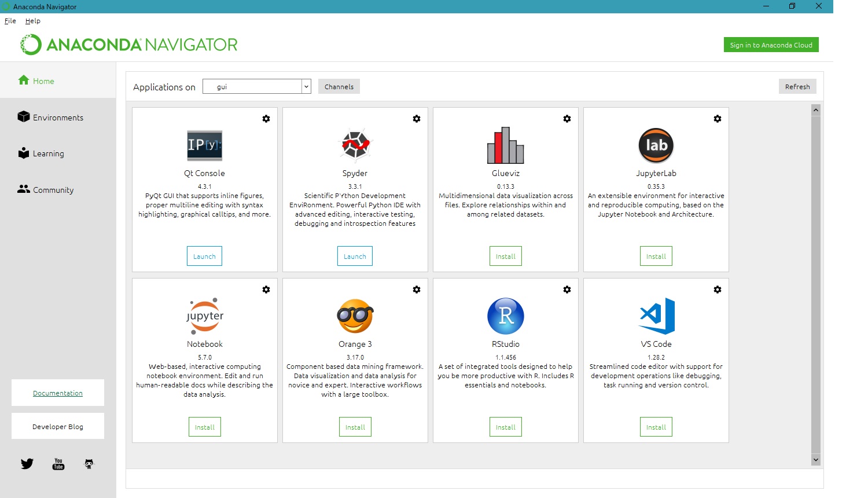Open Anaconda's YouTube channel icon
Image resolution: width=868 pixels, height=498 pixels.
pyautogui.click(x=58, y=463)
